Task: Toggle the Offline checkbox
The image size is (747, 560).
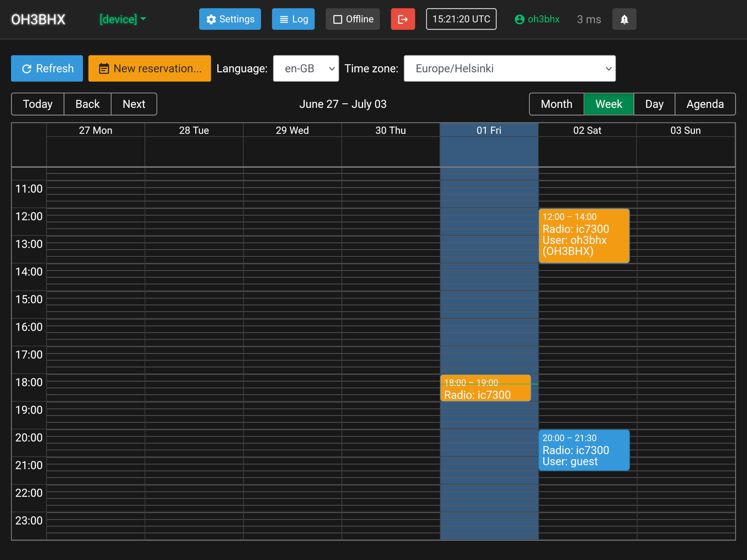Action: [338, 19]
